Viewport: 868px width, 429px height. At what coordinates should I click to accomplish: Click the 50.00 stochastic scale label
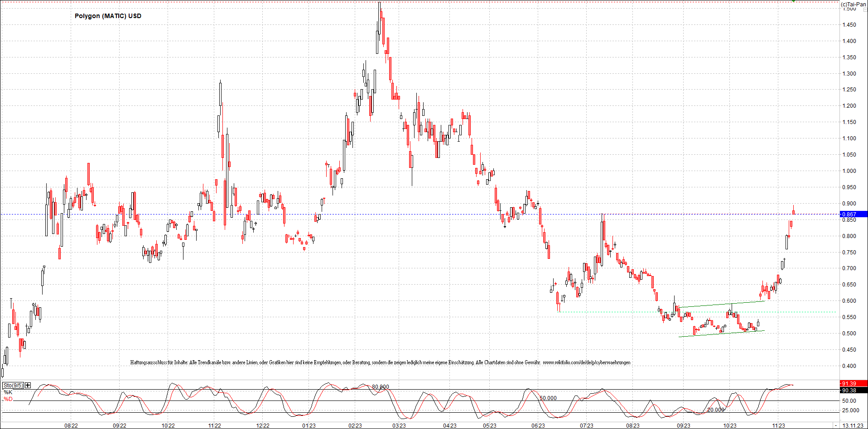click(x=849, y=401)
